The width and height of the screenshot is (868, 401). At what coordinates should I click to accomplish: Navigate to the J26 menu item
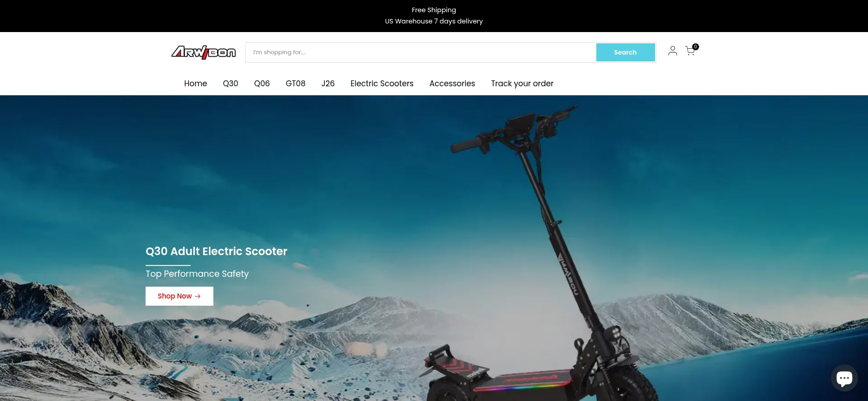coord(328,84)
